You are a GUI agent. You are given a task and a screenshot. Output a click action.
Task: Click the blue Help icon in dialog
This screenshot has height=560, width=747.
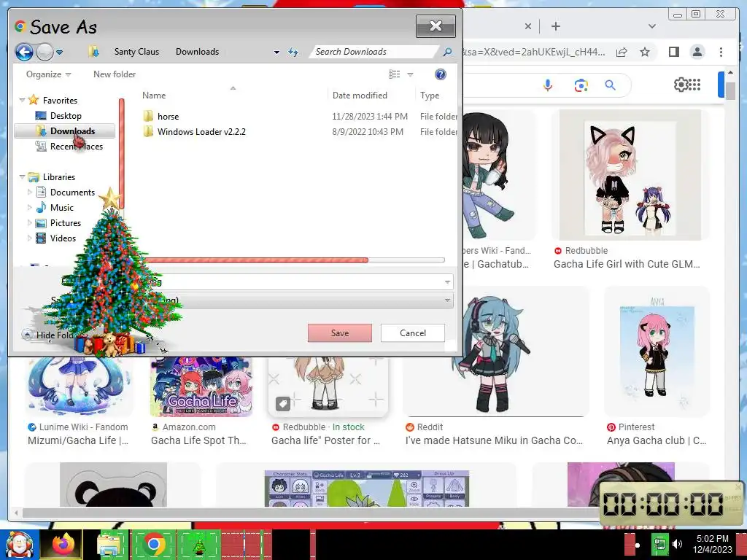pos(441,74)
